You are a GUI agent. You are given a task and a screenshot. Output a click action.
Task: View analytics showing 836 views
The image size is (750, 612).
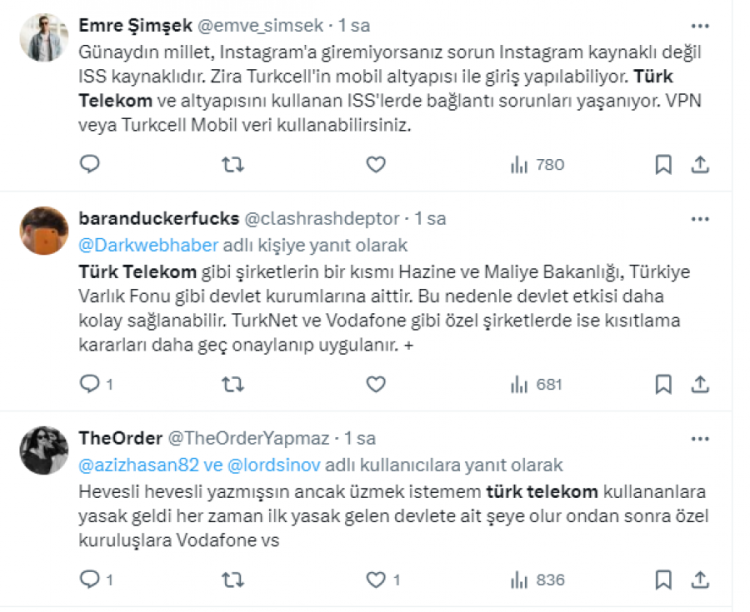click(x=538, y=580)
